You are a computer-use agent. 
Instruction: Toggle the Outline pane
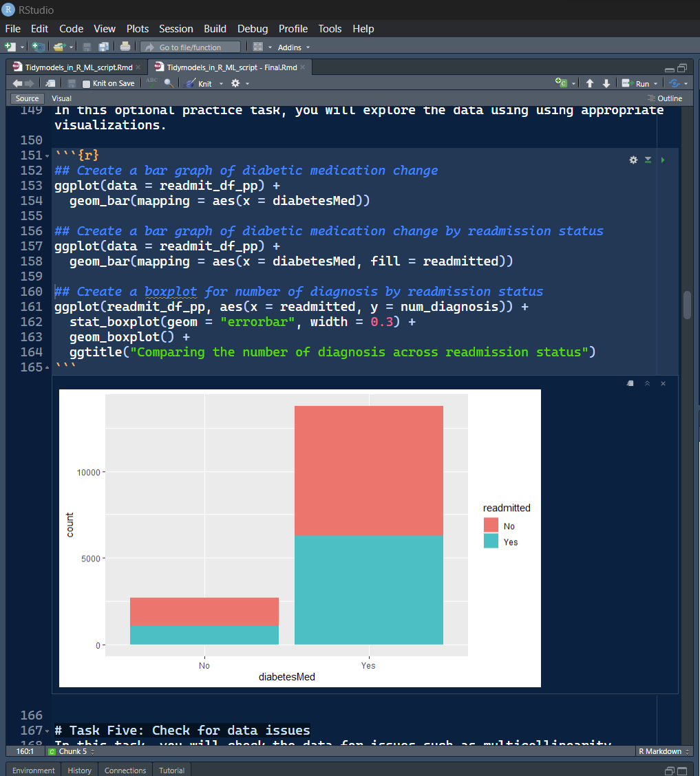[665, 98]
